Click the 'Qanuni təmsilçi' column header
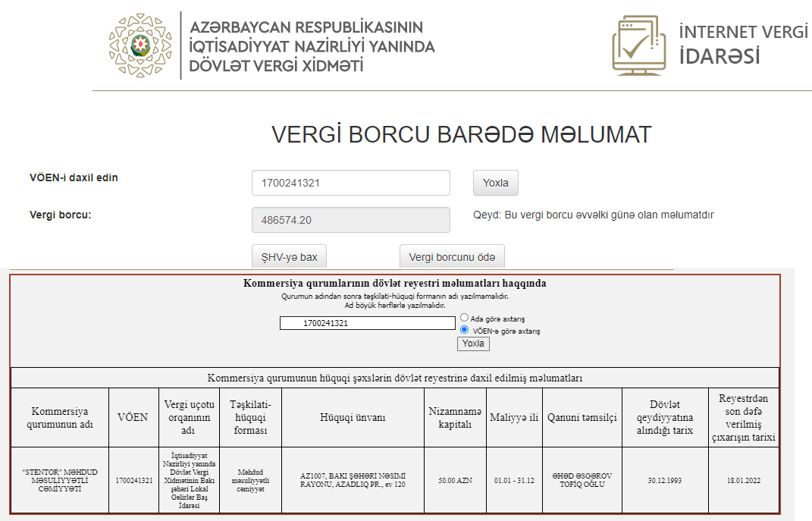 point(582,417)
